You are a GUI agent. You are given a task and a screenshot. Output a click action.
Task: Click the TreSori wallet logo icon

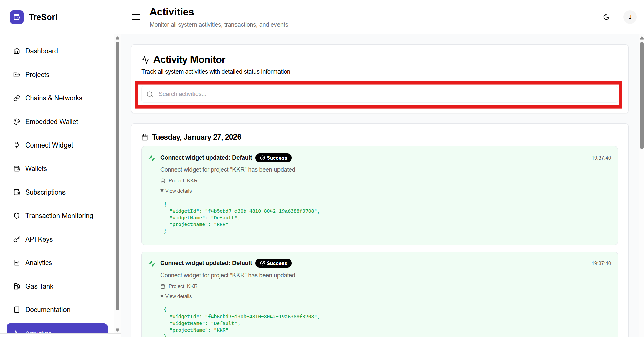point(17,17)
